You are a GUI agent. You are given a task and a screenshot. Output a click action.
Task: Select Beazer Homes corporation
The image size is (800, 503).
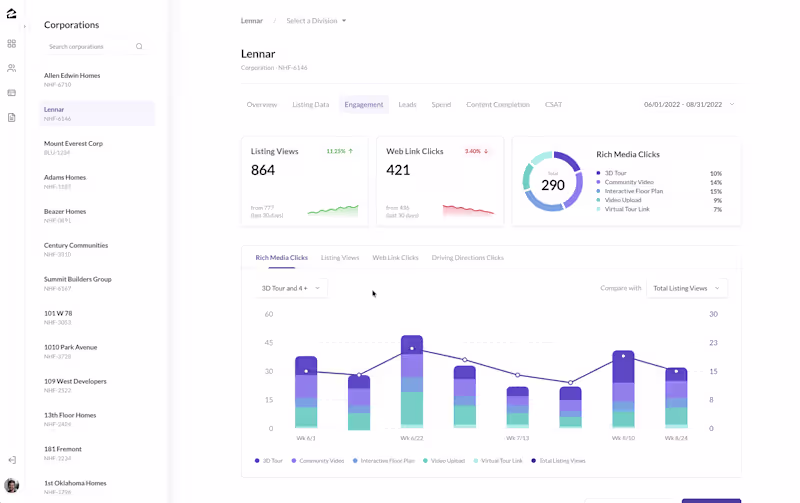tap(97, 216)
